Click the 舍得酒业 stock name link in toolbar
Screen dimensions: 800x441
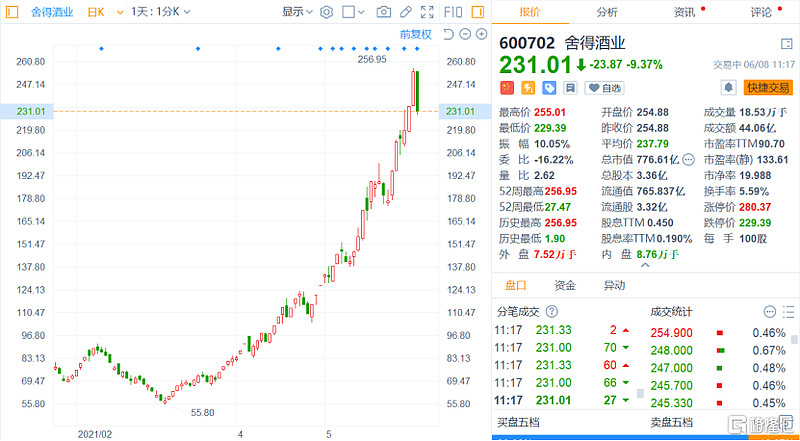(x=52, y=12)
